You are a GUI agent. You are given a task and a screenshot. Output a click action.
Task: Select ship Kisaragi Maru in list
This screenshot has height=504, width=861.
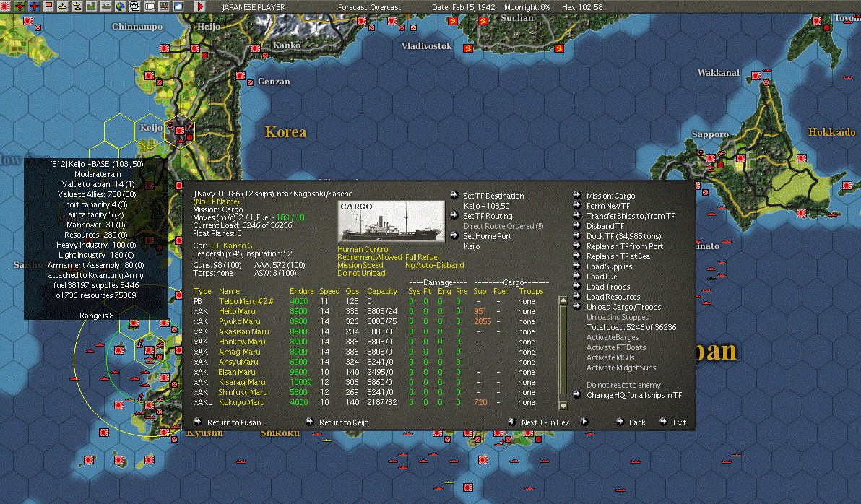click(241, 381)
